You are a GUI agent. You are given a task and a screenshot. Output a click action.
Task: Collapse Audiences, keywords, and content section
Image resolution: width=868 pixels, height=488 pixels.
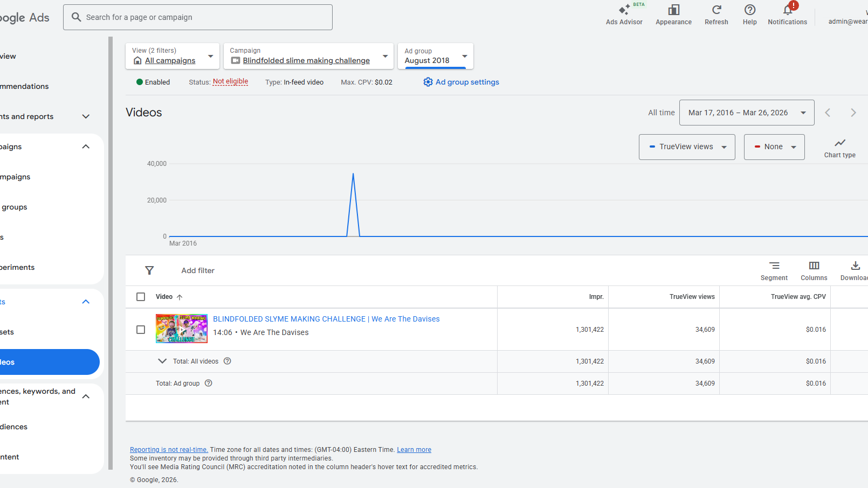tap(86, 396)
